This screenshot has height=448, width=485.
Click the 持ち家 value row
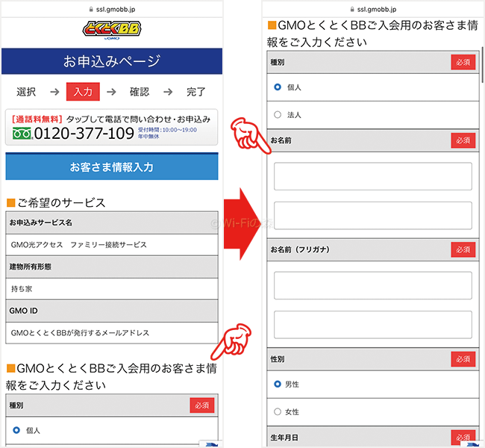pos(112,289)
